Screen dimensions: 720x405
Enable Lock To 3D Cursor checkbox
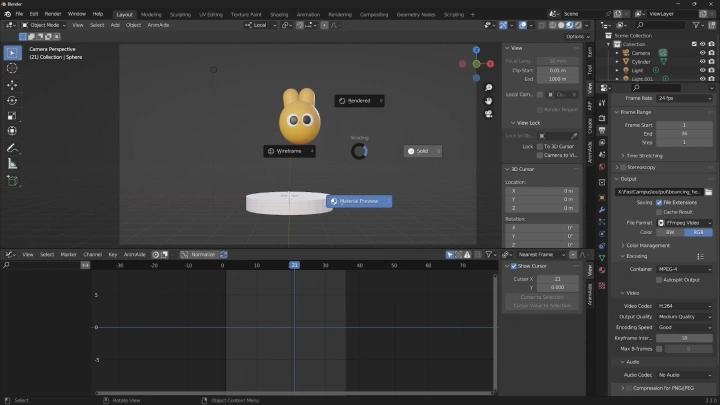540,146
